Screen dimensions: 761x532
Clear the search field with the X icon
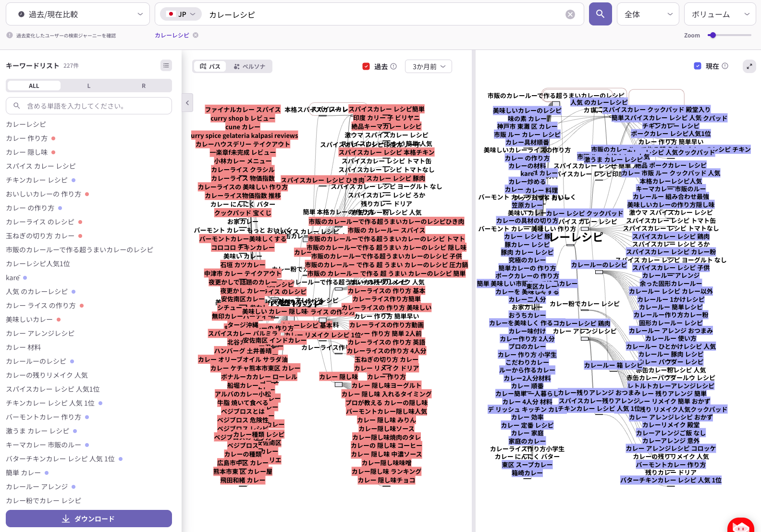[570, 14]
